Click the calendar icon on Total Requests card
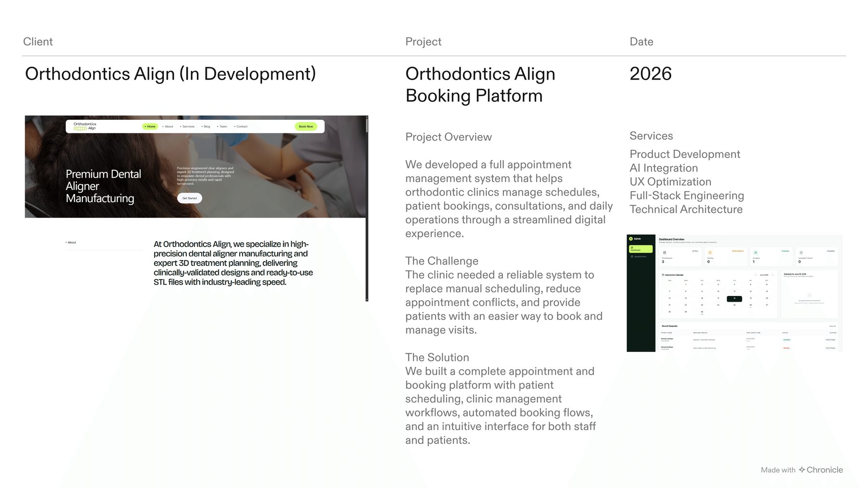 665,252
